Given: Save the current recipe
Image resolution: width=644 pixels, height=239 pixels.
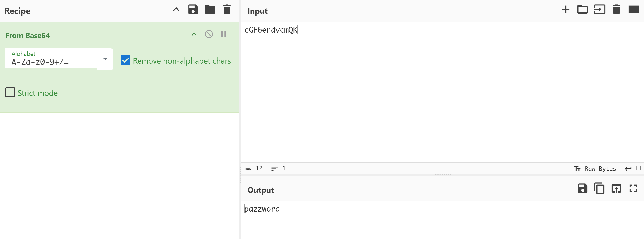Looking at the screenshot, I should 193,10.
